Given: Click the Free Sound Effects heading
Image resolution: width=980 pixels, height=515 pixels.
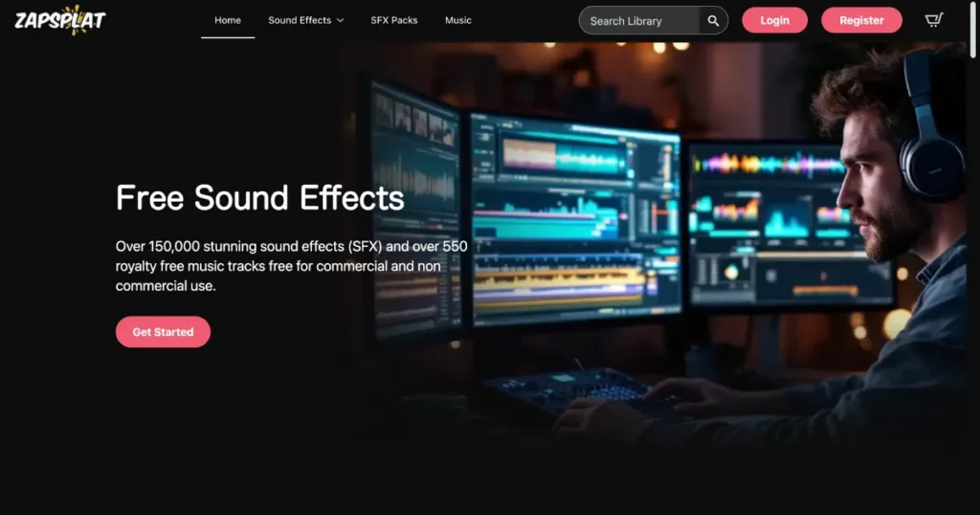Looking at the screenshot, I should click(259, 198).
